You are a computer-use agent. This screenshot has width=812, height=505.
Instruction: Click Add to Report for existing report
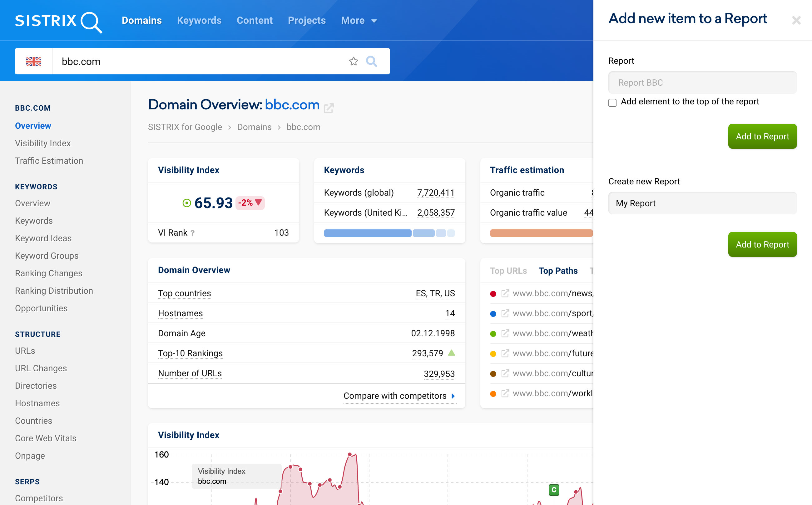(762, 136)
